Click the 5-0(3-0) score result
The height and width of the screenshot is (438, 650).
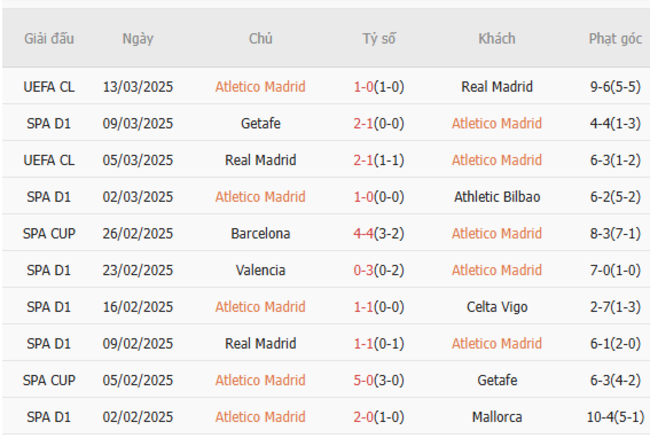click(x=379, y=380)
